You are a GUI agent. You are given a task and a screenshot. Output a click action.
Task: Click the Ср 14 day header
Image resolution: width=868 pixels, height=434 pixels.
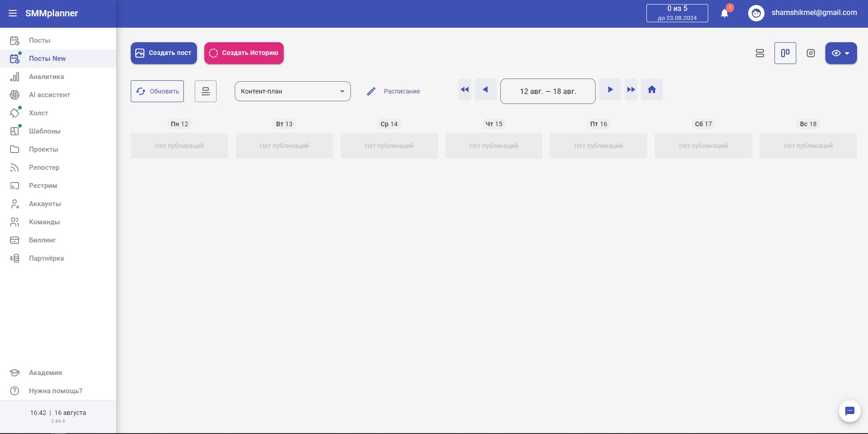[389, 124]
